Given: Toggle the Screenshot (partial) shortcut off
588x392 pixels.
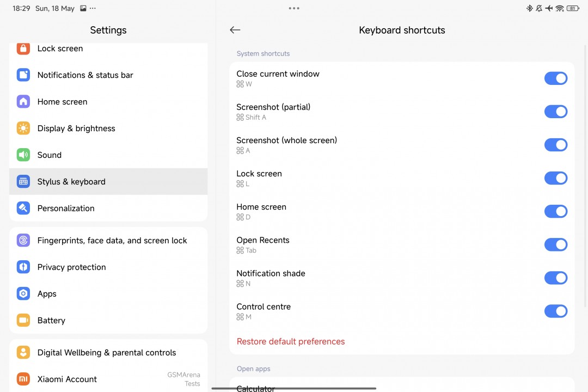Looking at the screenshot, I should (x=555, y=112).
